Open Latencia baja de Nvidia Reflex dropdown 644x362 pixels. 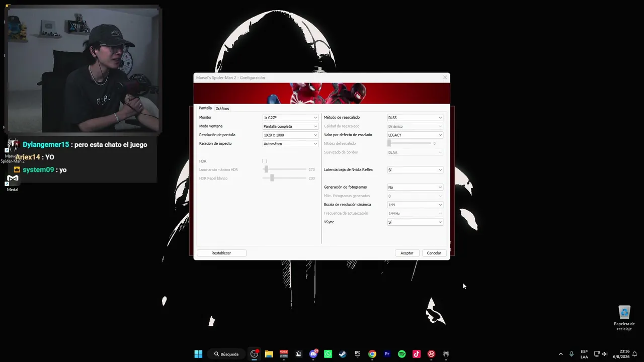pos(415,170)
